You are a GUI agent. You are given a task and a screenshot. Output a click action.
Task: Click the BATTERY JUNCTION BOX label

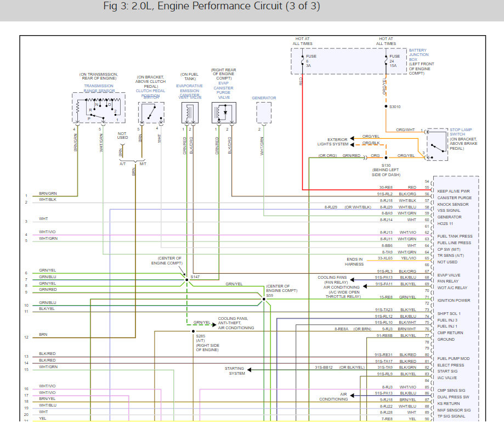418,55
